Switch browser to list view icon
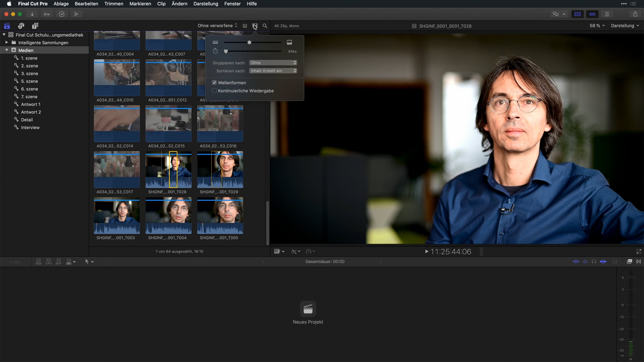Screen dimensions: 644x362 pos(245,26)
